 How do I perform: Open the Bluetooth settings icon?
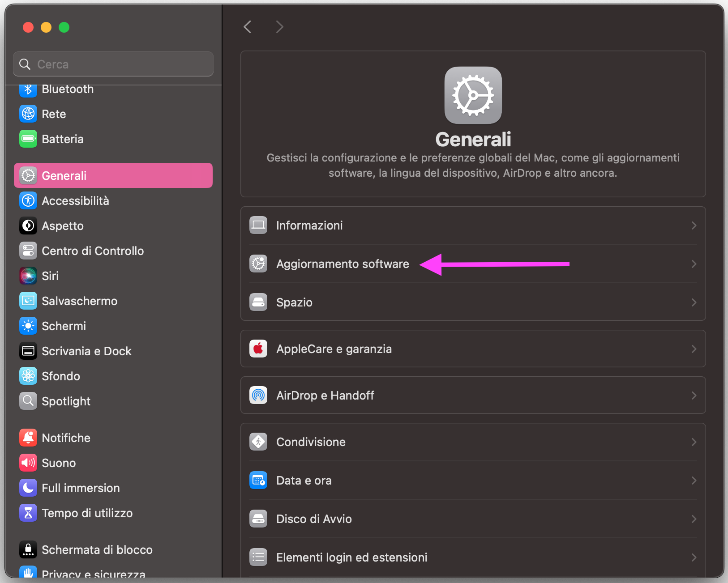click(x=28, y=89)
